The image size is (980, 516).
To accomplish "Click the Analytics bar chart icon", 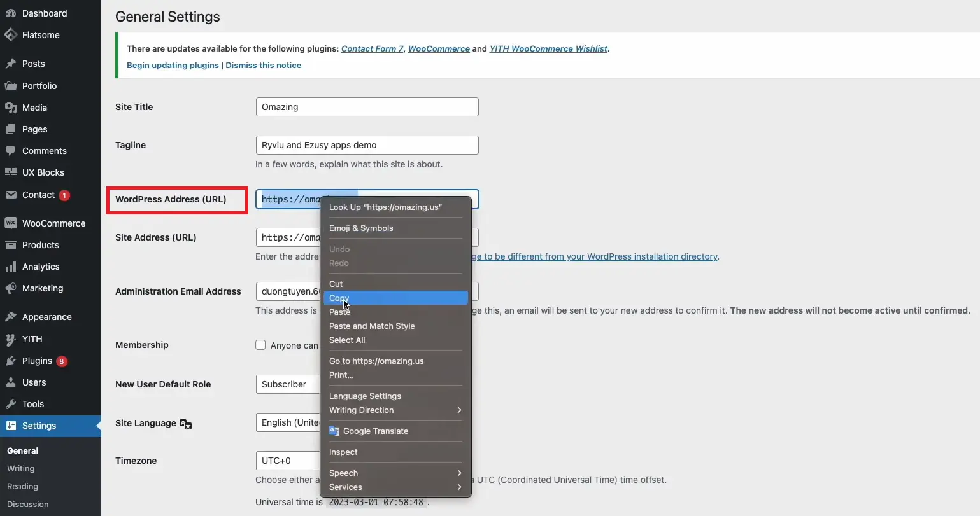I will (11, 267).
